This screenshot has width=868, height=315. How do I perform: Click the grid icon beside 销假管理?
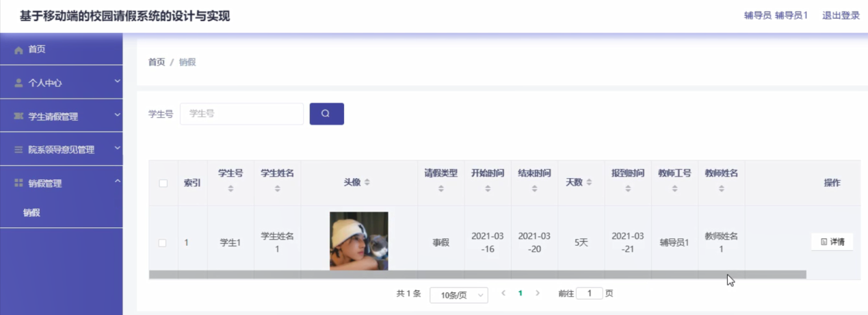18,183
